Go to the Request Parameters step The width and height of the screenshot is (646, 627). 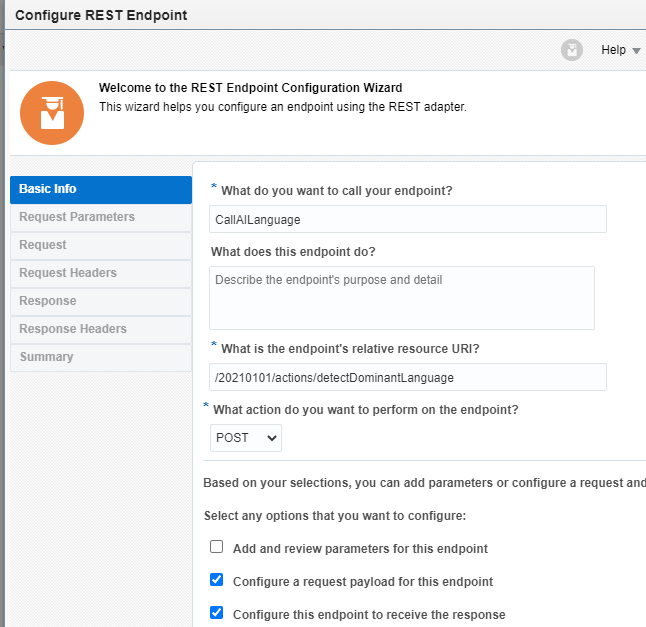(x=100, y=217)
